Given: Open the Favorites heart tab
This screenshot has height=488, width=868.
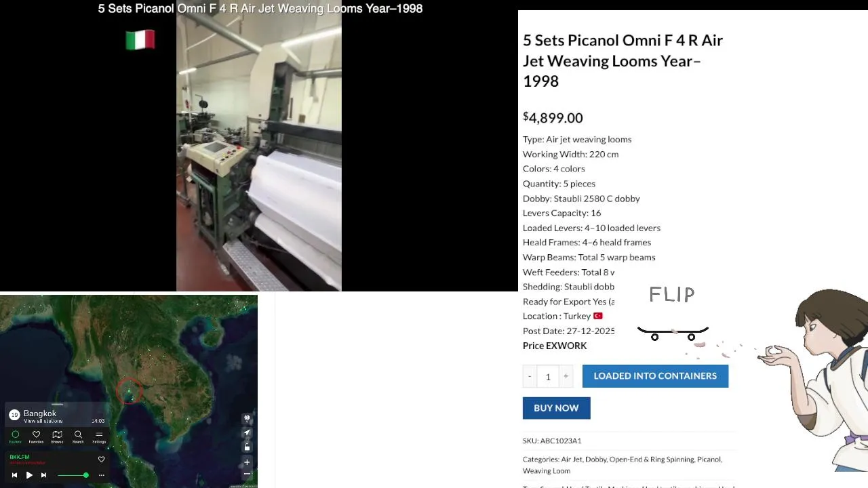Looking at the screenshot, I should [x=36, y=436].
